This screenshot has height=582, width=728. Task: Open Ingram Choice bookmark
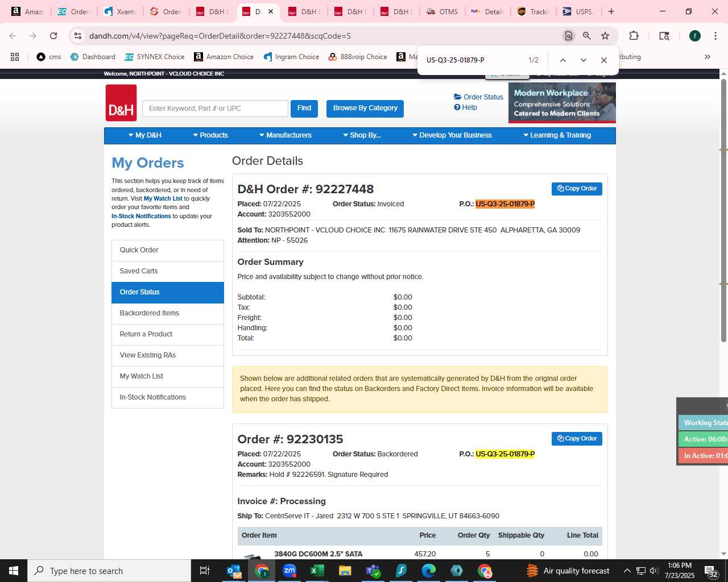291,57
